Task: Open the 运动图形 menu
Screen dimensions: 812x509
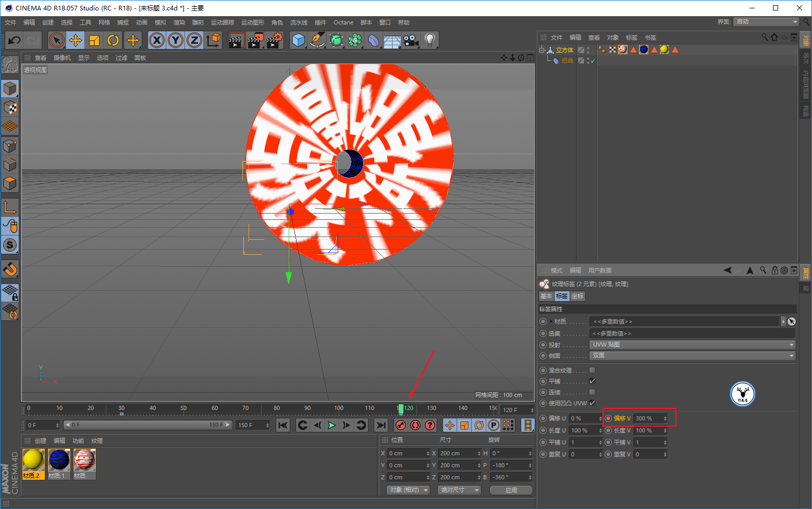Action: point(253,22)
